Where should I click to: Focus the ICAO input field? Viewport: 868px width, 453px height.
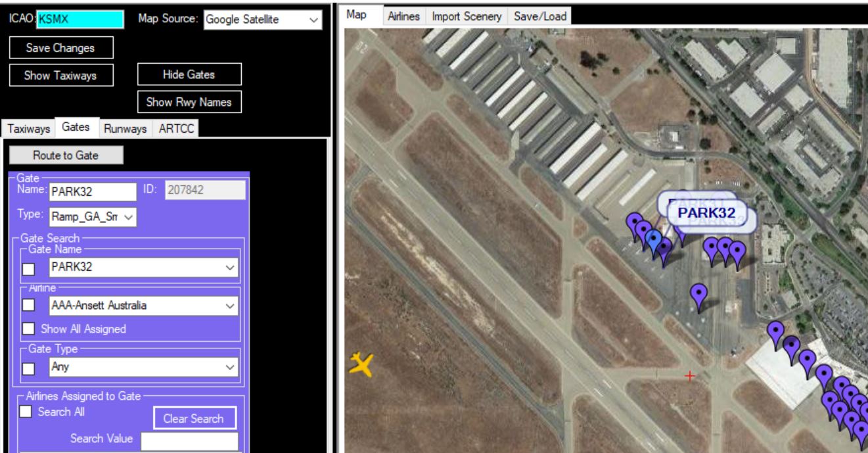(x=80, y=20)
